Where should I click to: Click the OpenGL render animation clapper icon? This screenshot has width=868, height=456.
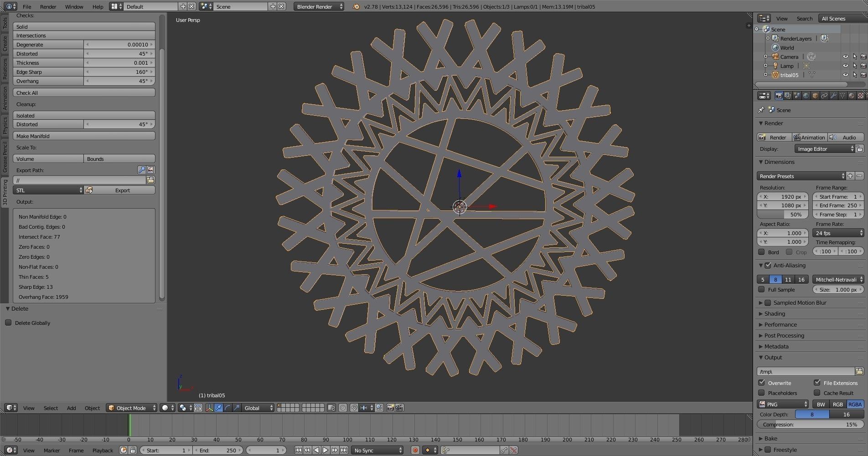pyautogui.click(x=399, y=408)
